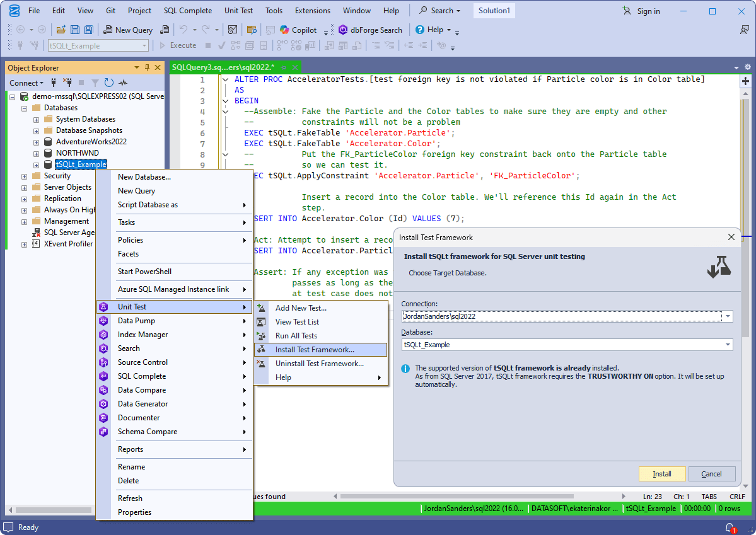Viewport: 756px width, 535px height.
Task: Expand the Security folder node
Action: click(24, 176)
